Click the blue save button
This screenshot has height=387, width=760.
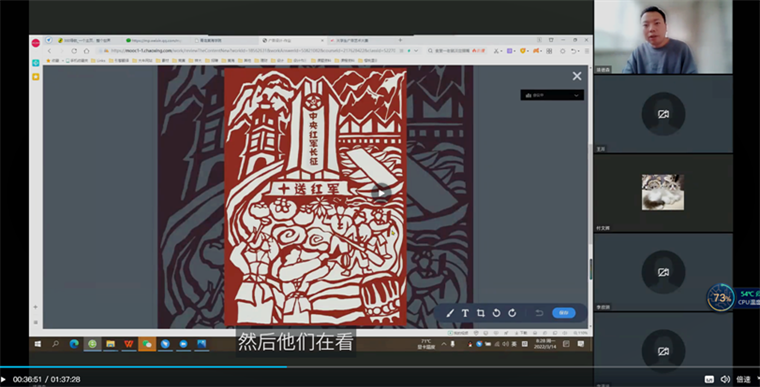564,313
